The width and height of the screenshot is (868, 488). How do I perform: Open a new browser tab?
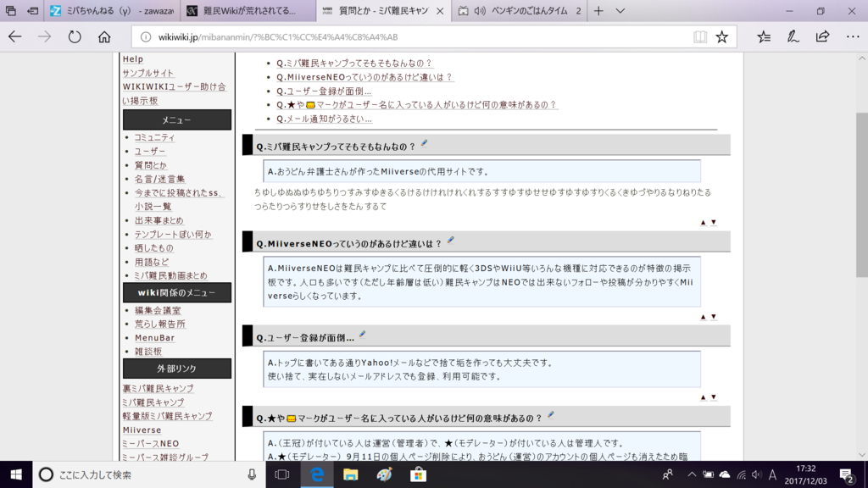click(598, 11)
